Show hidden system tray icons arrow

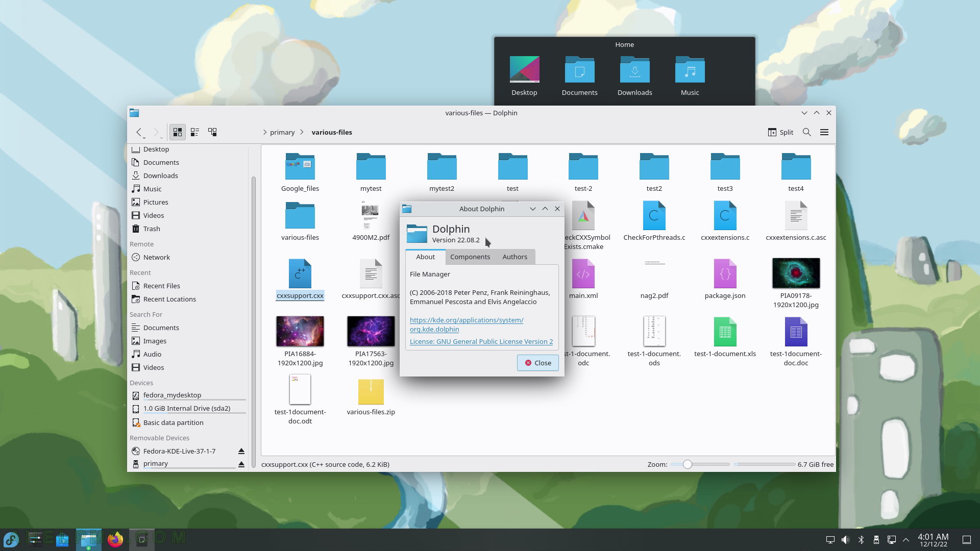pos(906,540)
